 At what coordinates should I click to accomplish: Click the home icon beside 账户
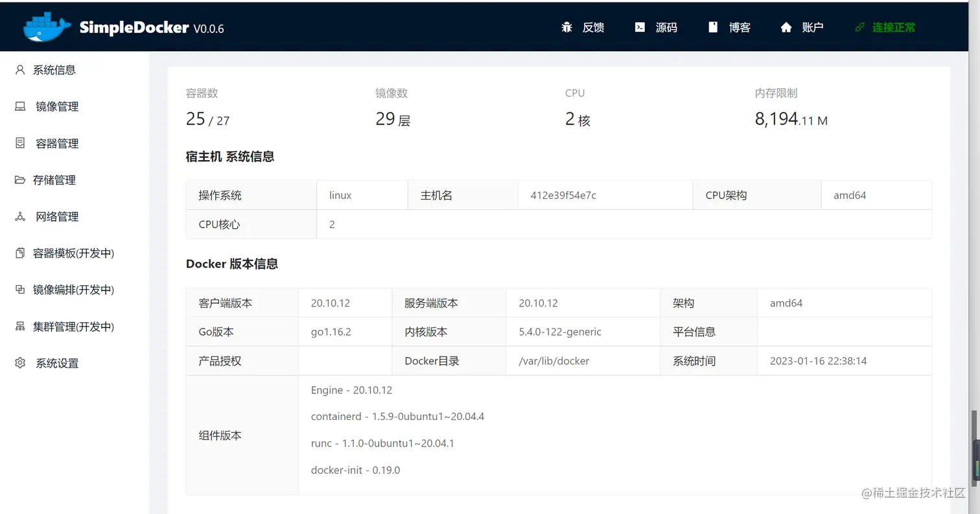[x=786, y=27]
